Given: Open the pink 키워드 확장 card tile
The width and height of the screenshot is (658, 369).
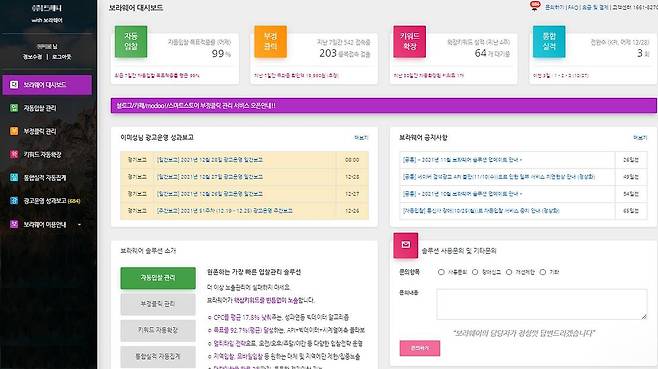Looking at the screenshot, I should coord(410,42).
